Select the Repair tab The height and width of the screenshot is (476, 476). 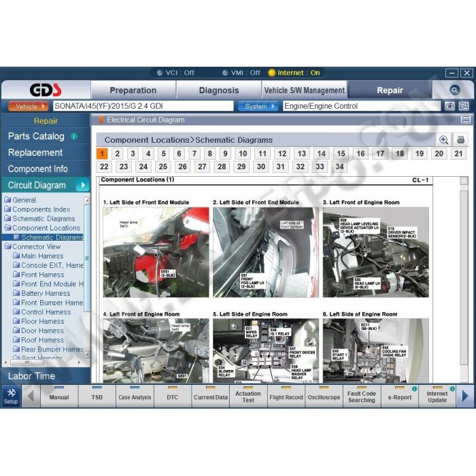tap(390, 90)
